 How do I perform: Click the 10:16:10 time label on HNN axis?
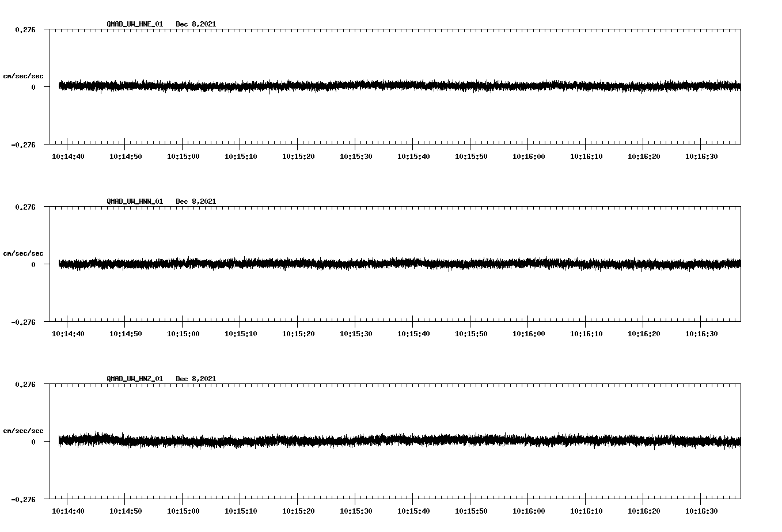pyautogui.click(x=586, y=334)
